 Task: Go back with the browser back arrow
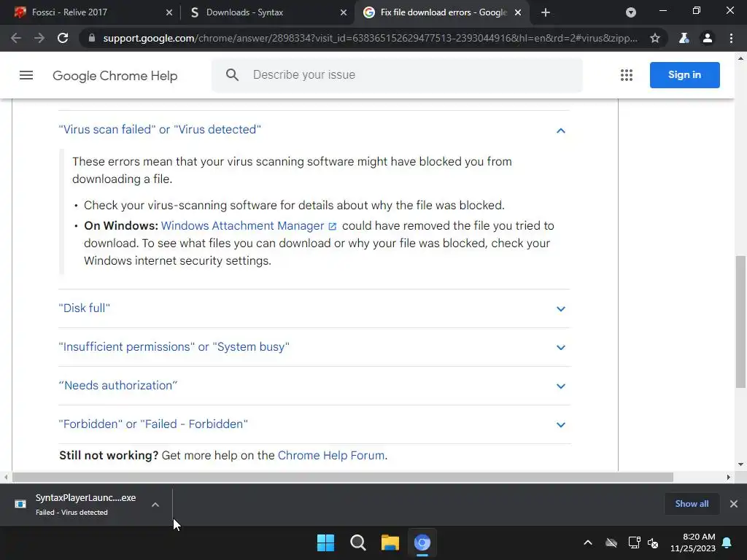(x=16, y=38)
